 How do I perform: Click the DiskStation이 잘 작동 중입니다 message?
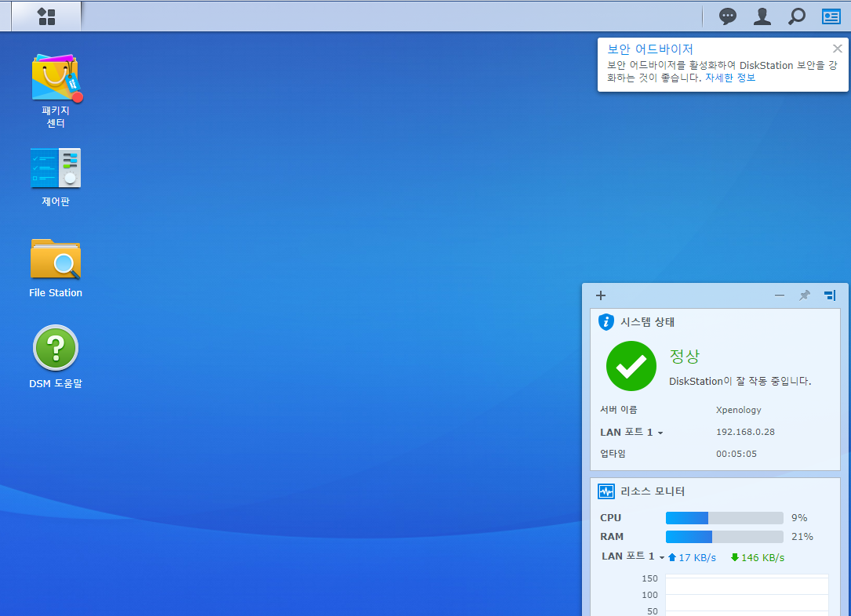[x=740, y=381]
